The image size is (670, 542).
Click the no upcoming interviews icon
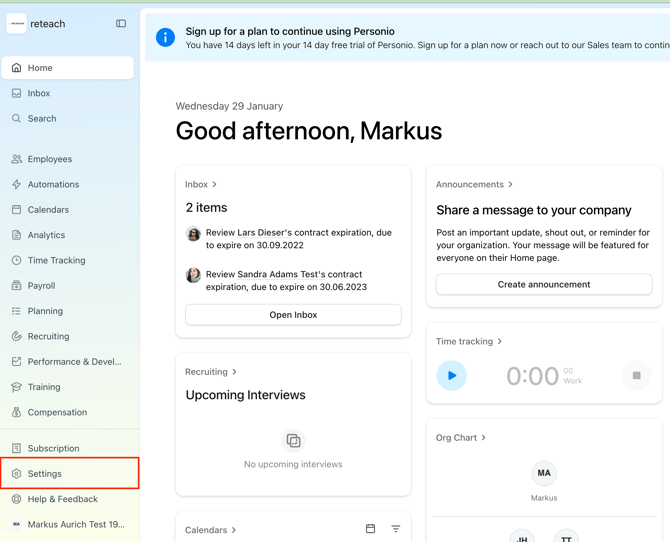click(x=293, y=440)
